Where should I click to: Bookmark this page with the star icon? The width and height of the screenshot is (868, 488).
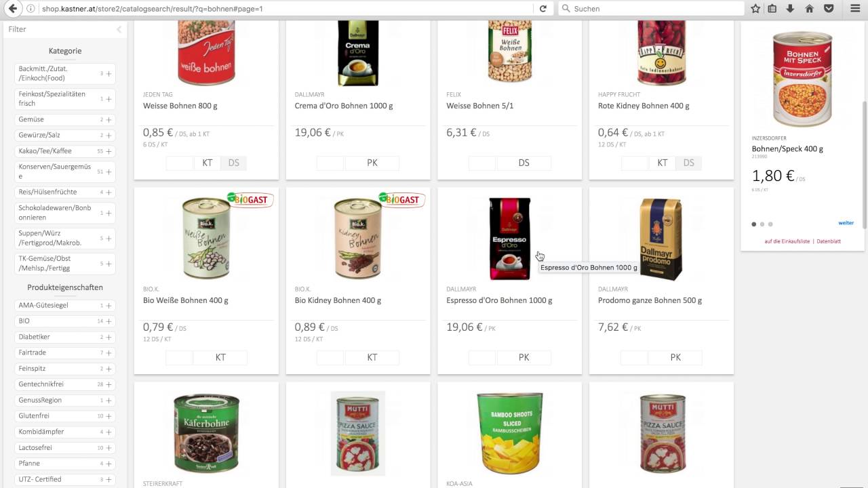tap(755, 9)
